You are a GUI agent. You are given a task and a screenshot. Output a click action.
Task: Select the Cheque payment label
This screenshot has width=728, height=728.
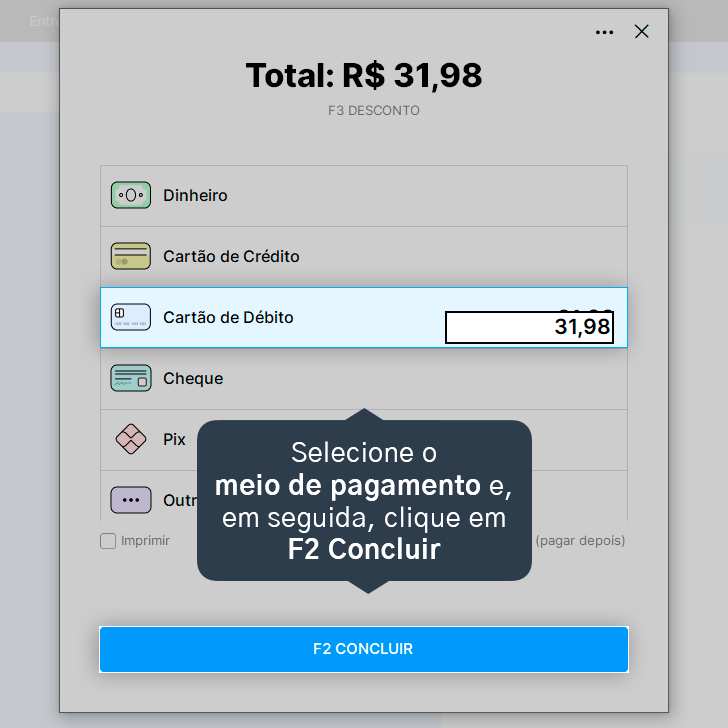coord(193,378)
